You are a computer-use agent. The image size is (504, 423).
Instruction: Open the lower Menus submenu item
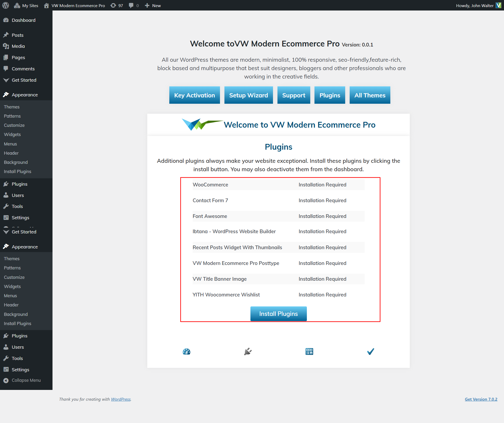tap(10, 296)
